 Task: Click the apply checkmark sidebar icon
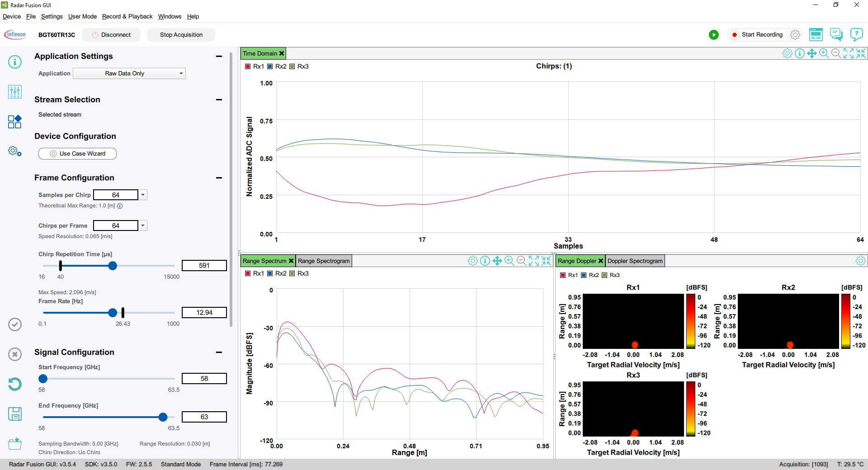click(15, 324)
